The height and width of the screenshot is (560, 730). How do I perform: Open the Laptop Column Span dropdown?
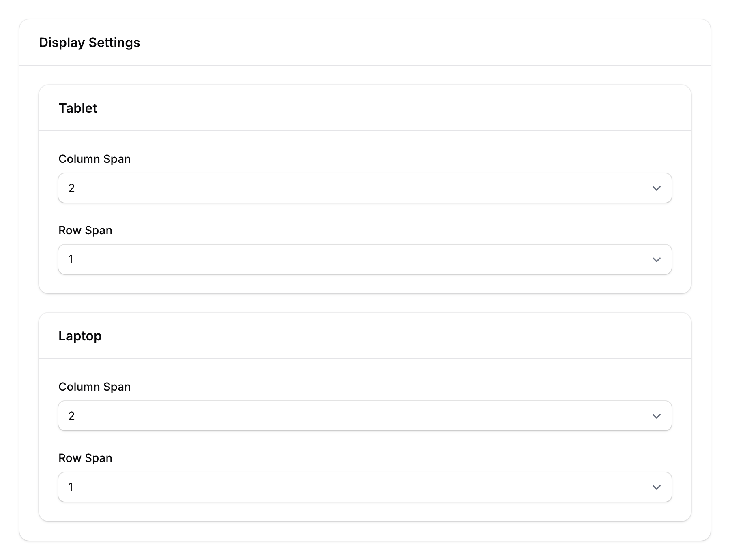[365, 416]
